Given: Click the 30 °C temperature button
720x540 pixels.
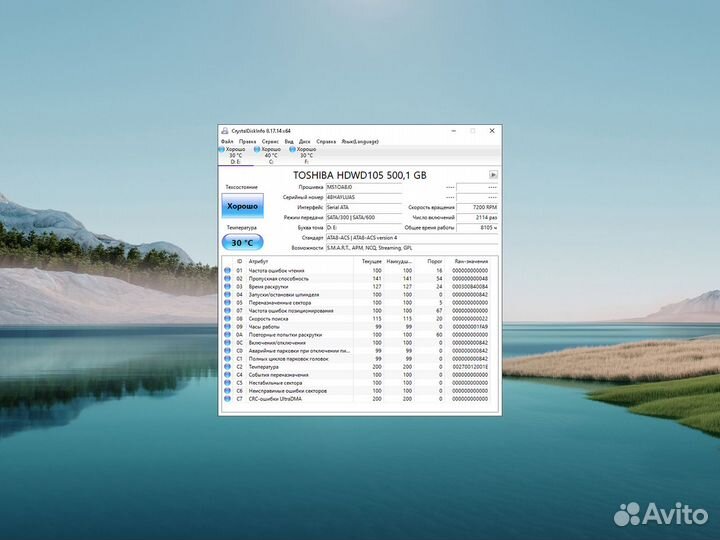Looking at the screenshot, I should click(242, 242).
